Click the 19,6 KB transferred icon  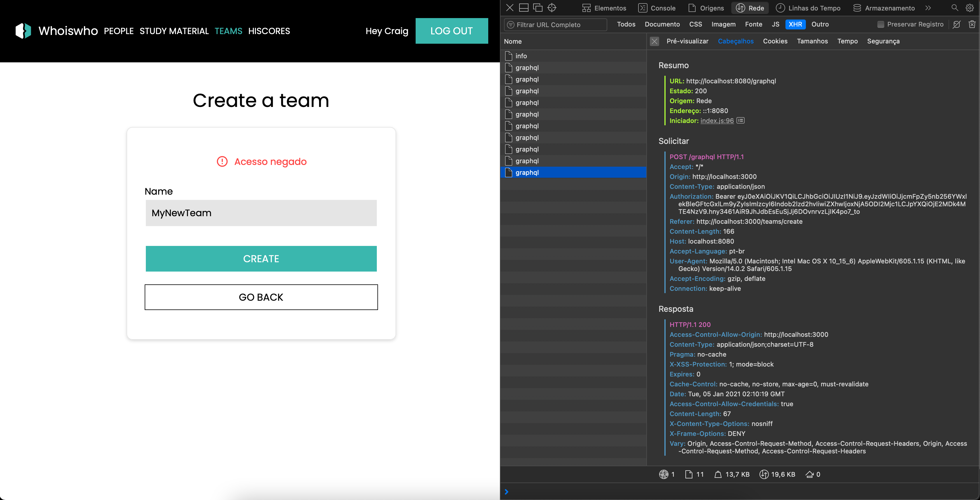tap(764, 474)
